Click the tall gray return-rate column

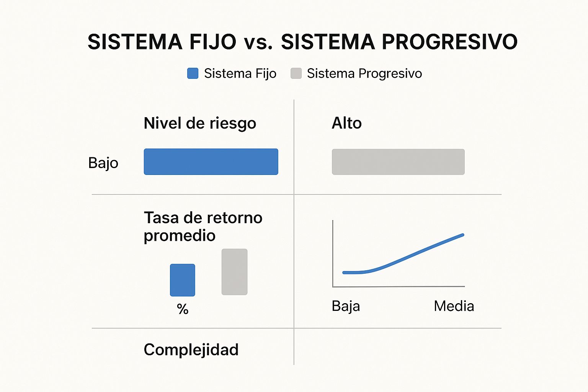click(x=234, y=272)
